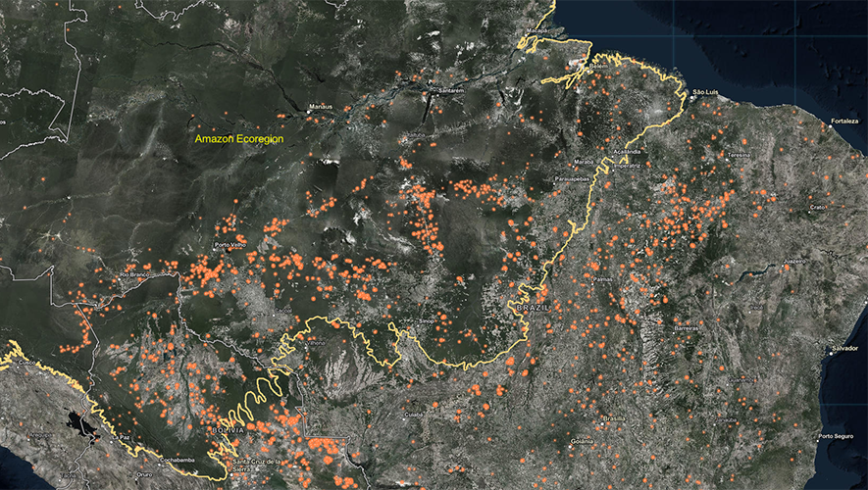Click the "Teresina" city label
Viewport: 868px width, 490px height.
point(739,156)
